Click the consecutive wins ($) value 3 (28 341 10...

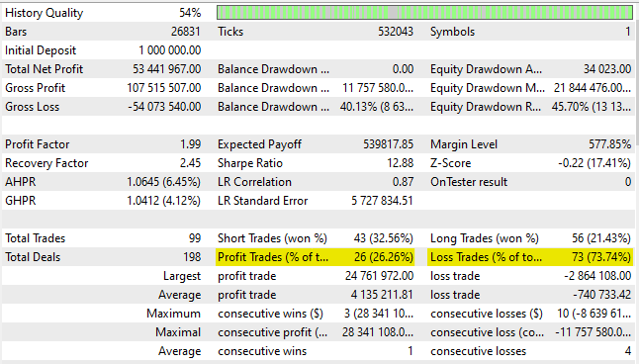tap(379, 313)
